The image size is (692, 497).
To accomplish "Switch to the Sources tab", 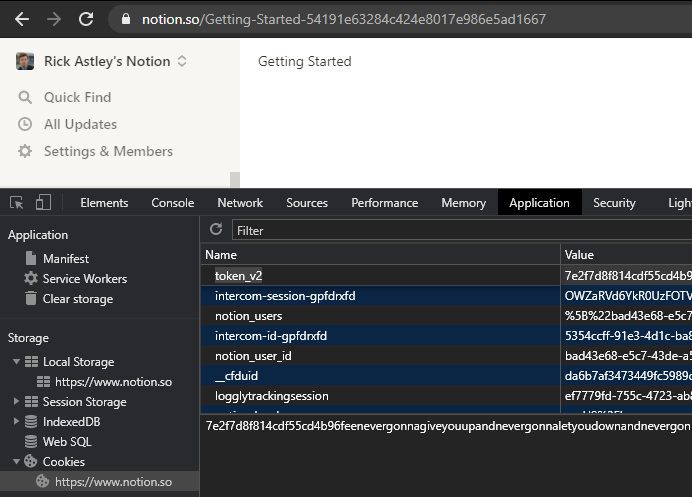I will (307, 203).
